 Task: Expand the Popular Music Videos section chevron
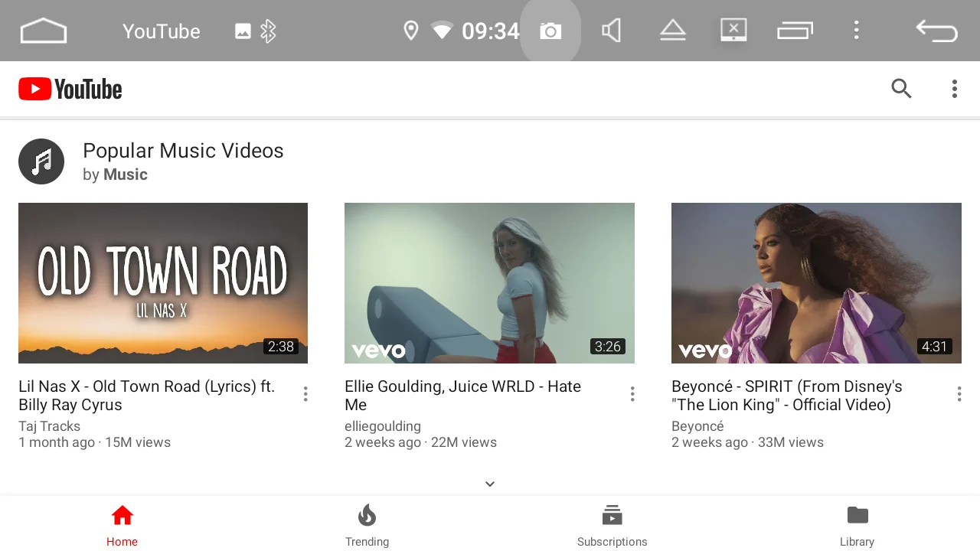click(490, 484)
